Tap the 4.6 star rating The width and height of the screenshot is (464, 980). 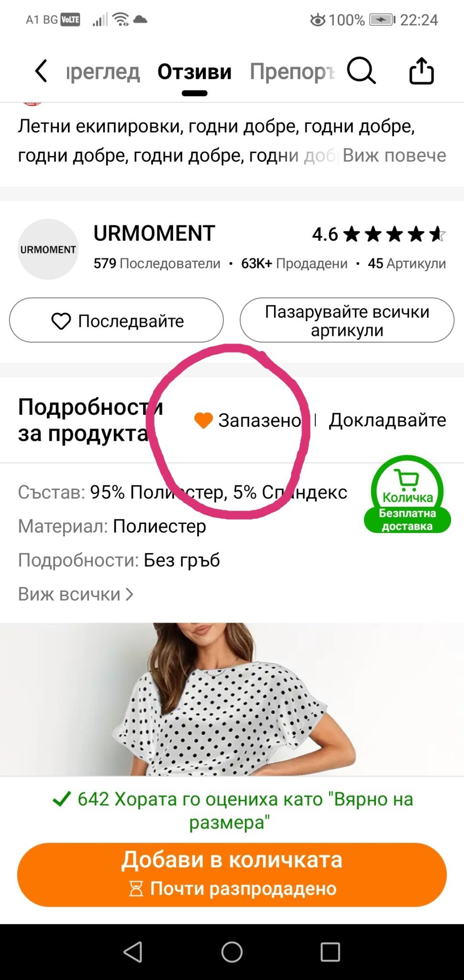tap(379, 234)
